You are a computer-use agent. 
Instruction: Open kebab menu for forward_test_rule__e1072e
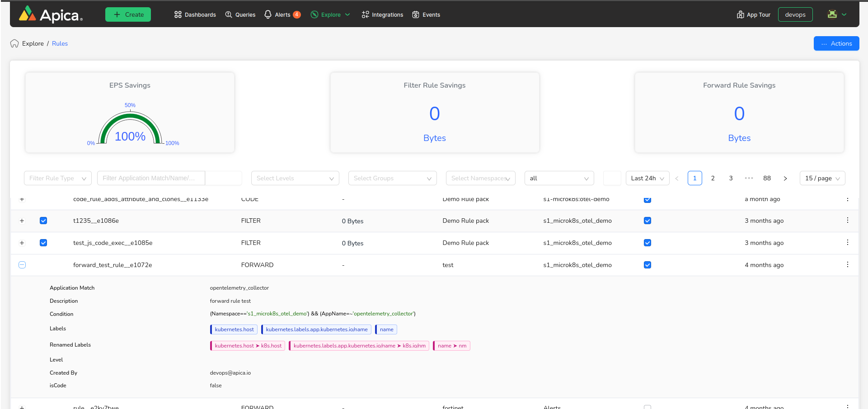(847, 264)
